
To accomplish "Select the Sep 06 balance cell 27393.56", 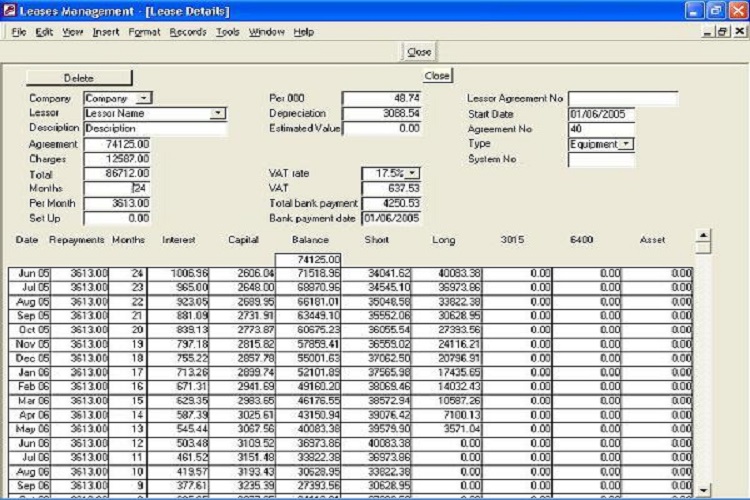I will (x=308, y=486).
